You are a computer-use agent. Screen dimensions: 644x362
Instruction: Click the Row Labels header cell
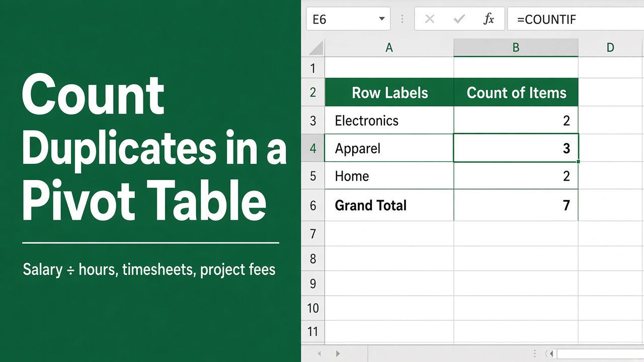pos(389,93)
